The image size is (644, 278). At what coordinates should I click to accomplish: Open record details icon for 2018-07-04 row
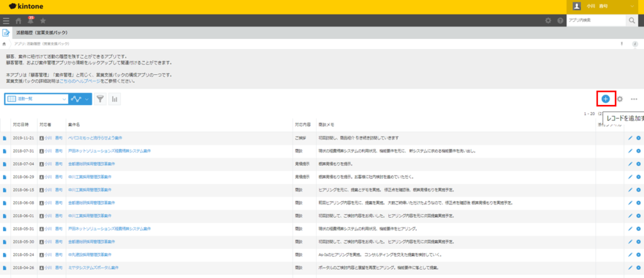point(5,164)
